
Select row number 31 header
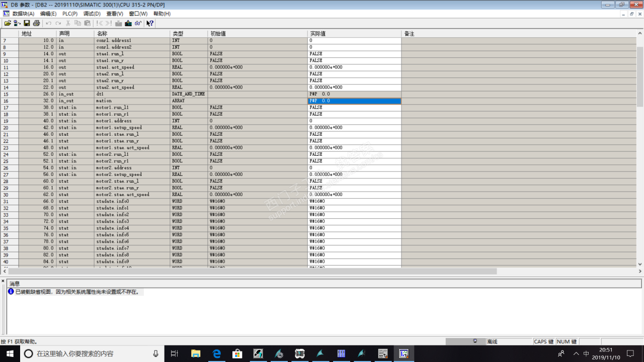10,201
